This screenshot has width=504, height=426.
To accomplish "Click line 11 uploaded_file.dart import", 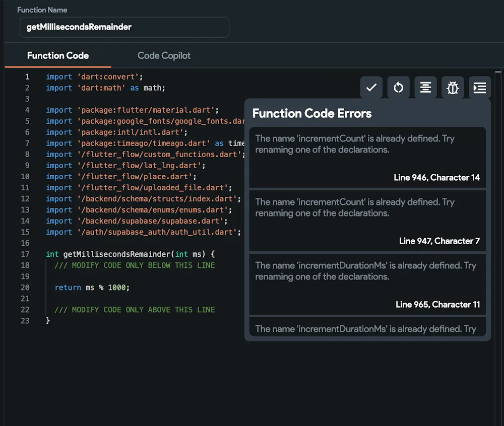I will [x=139, y=188].
